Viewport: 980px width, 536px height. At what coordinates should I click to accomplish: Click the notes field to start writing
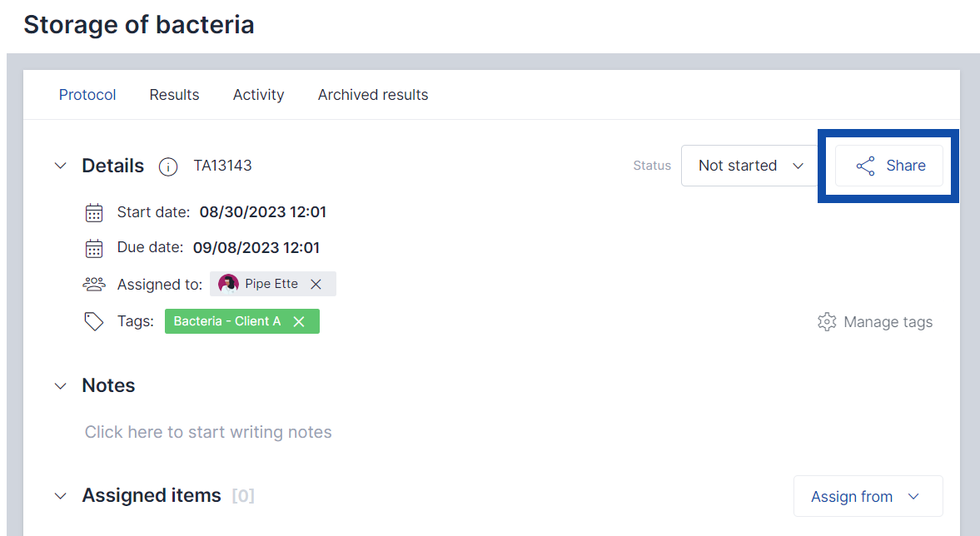pos(208,432)
